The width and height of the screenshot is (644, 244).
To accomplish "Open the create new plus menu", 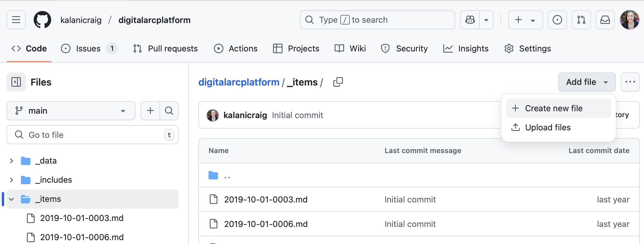I will 525,20.
